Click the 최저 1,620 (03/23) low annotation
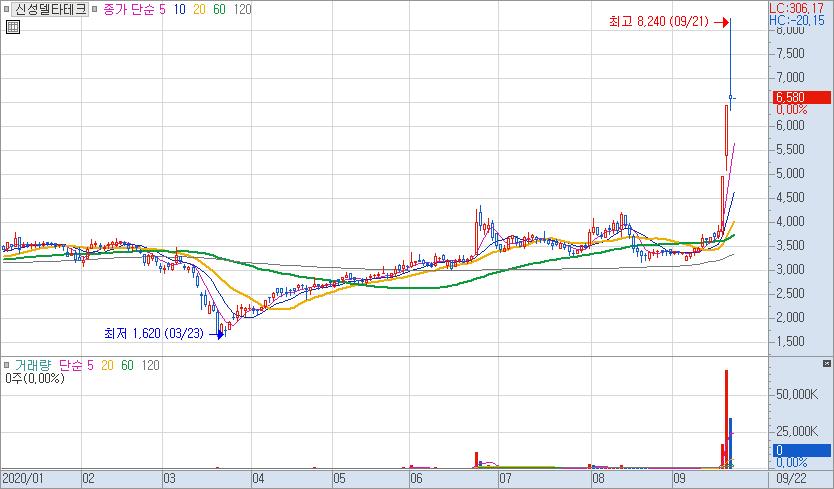 coord(154,334)
